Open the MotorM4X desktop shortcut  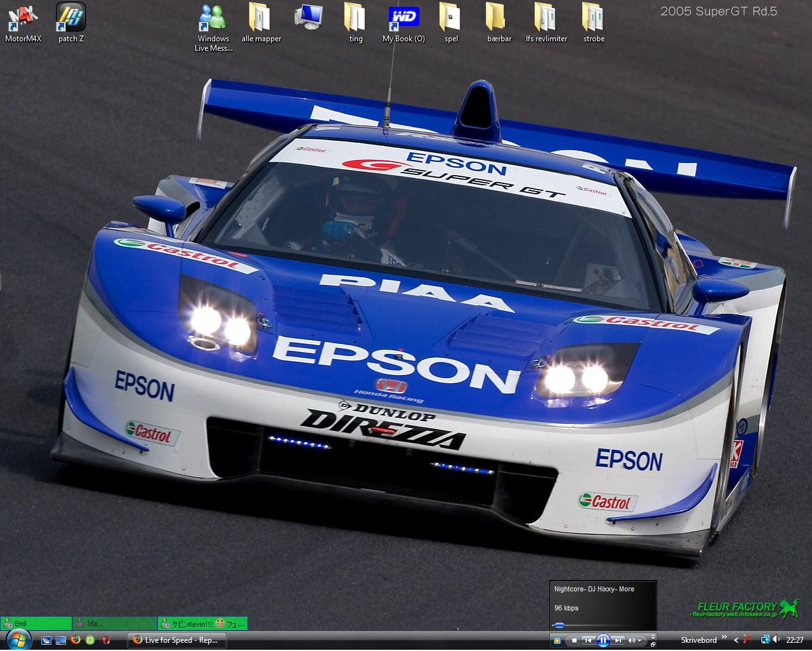(x=23, y=23)
